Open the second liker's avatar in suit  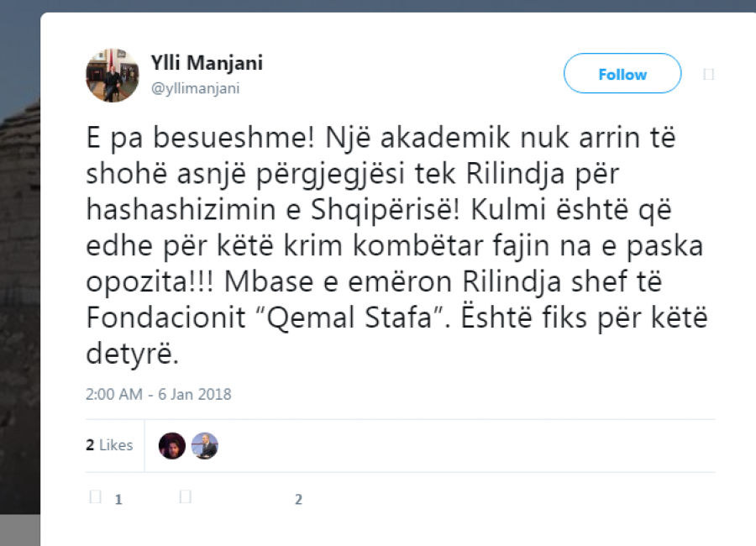point(204,445)
